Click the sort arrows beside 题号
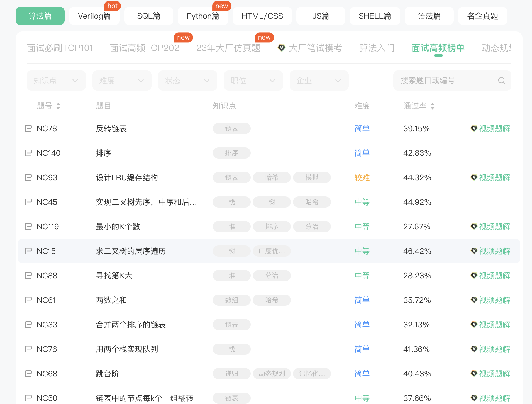This screenshot has width=532, height=404. coord(58,106)
